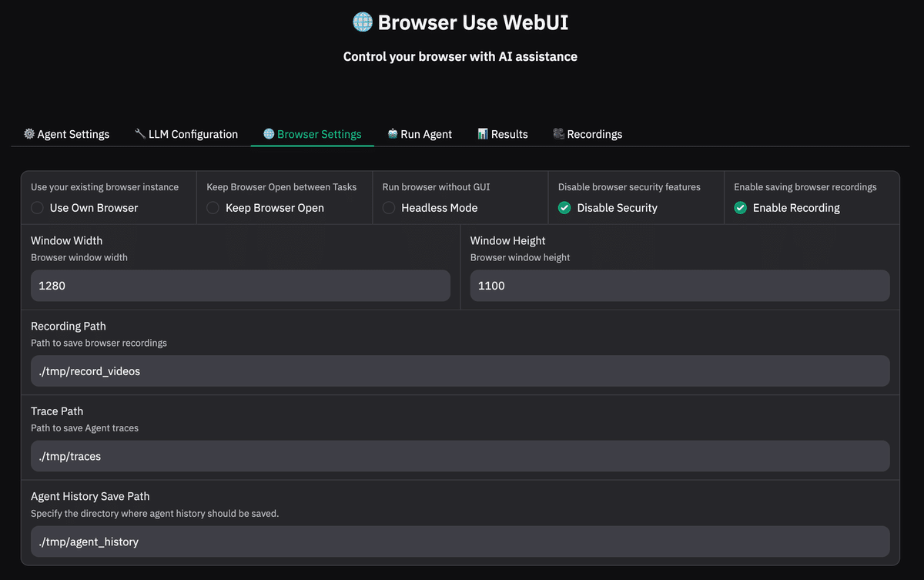The width and height of the screenshot is (924, 580).
Task: Click 'Enable saving browser recordings' description
Action: (805, 187)
